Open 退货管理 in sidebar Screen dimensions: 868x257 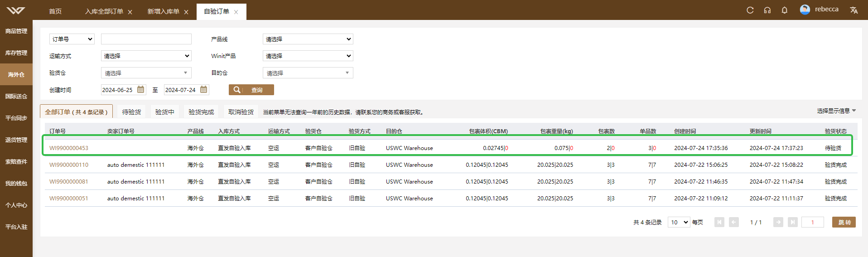16,140
